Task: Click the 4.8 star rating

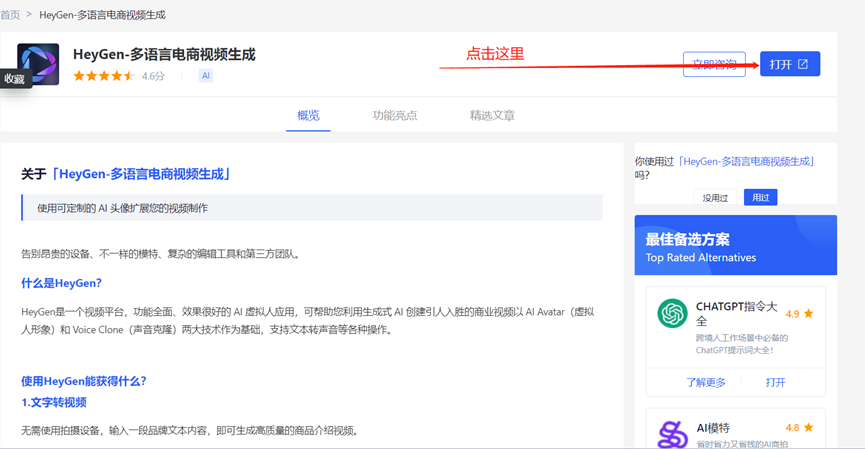Action: [799, 427]
